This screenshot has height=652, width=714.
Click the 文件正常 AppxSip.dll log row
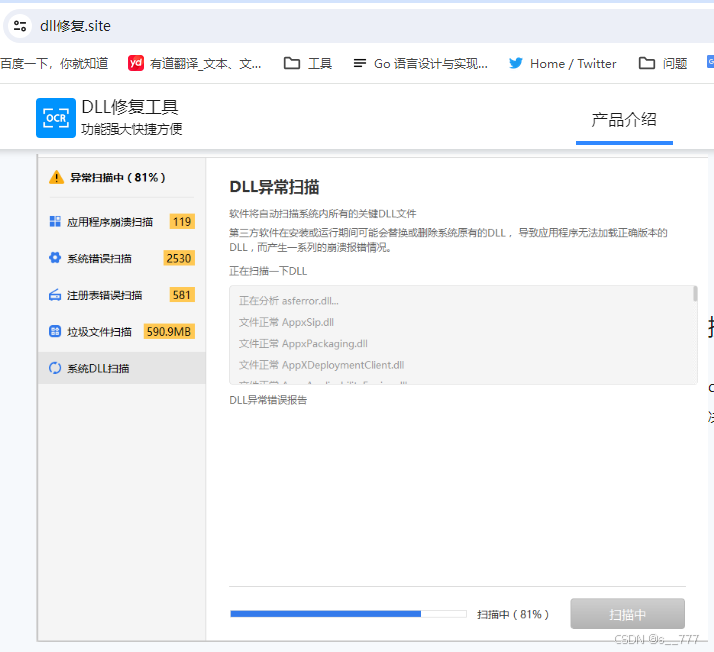(286, 322)
